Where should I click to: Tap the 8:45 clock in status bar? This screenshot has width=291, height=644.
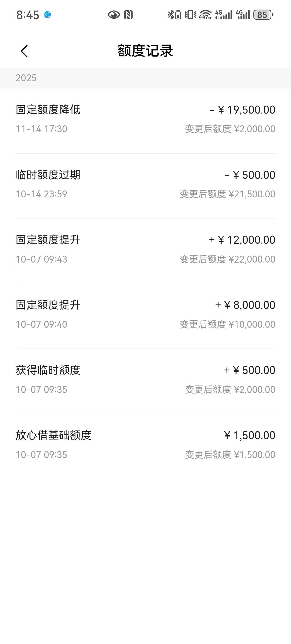(28, 15)
